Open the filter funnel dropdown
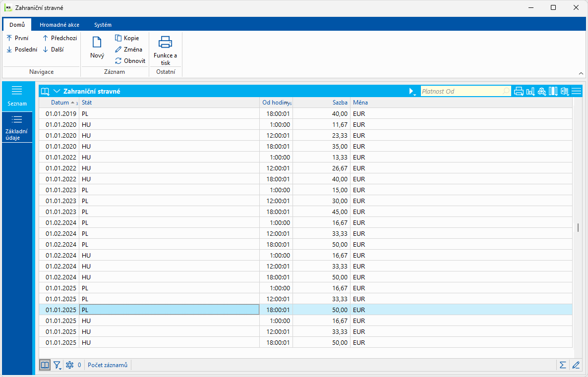The width and height of the screenshot is (588, 377). tap(58, 365)
